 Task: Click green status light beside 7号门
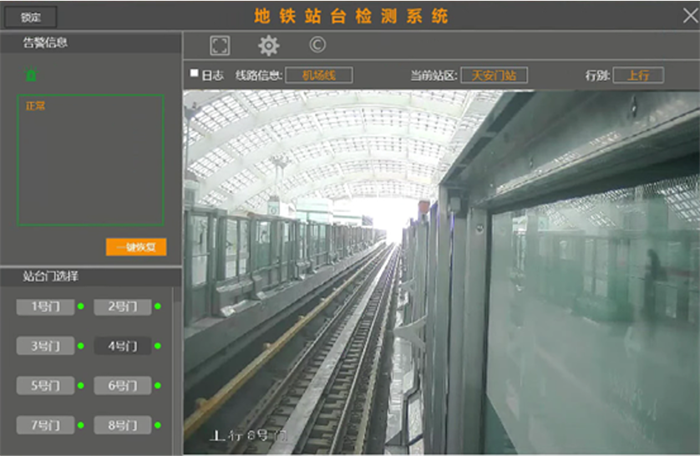point(81,426)
